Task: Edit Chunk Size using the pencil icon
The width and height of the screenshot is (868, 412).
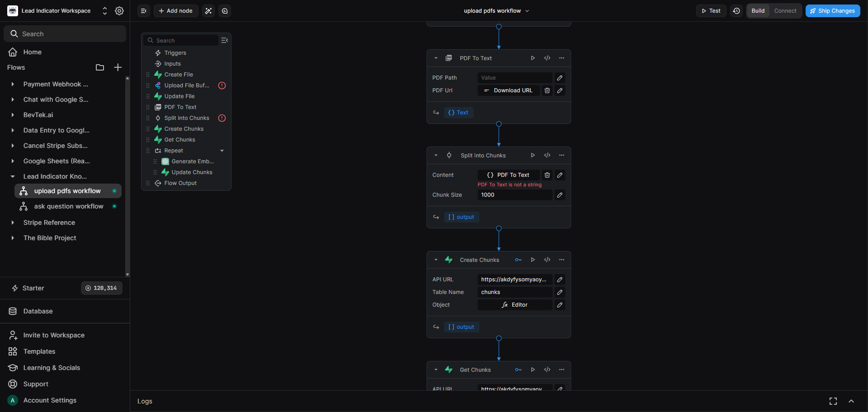Action: point(560,195)
